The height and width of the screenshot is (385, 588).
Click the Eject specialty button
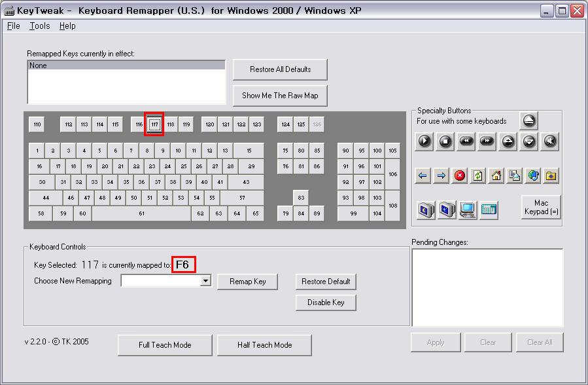tap(528, 120)
